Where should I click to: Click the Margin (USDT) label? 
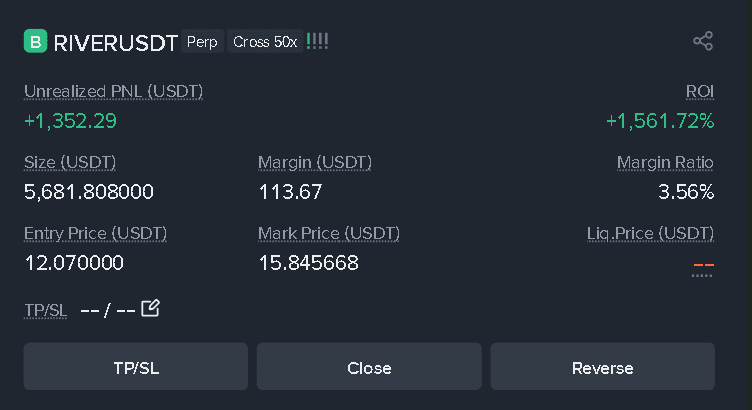coord(315,163)
